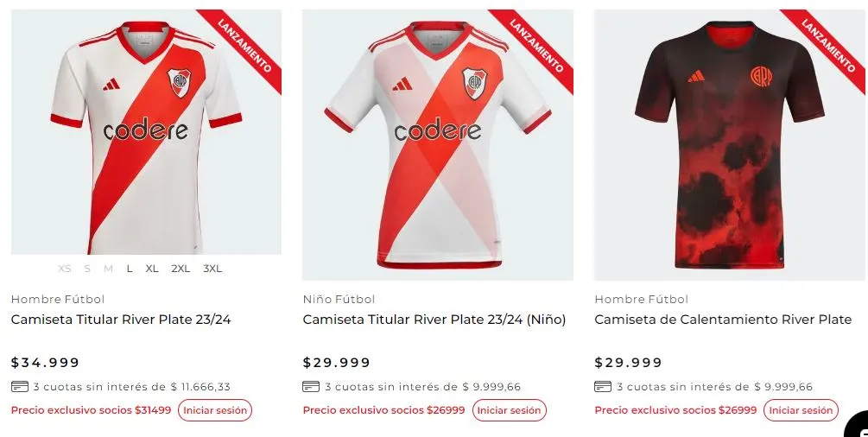
Task: Click Iniciar sesión under the warm-up shirt
Action: pyautogui.click(x=801, y=410)
